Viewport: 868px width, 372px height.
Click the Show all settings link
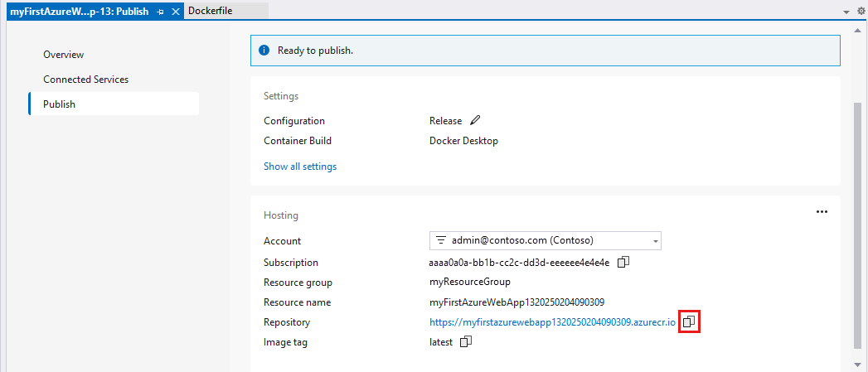tap(300, 167)
